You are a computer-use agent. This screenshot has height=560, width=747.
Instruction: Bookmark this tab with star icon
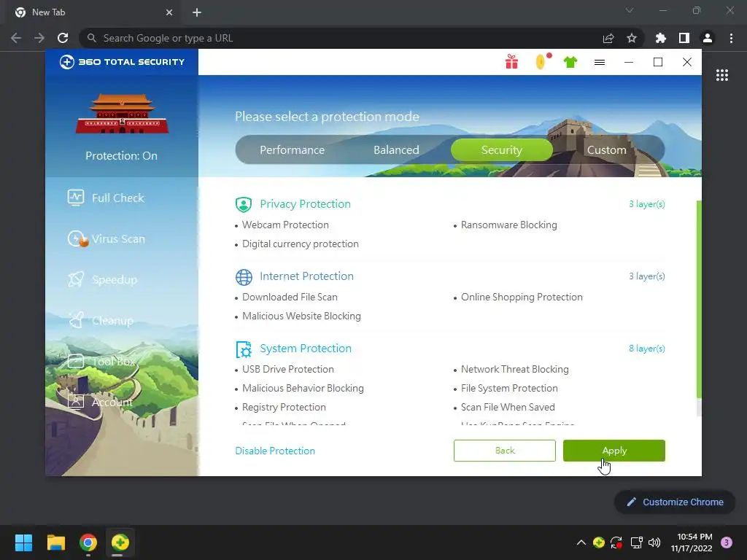click(631, 38)
